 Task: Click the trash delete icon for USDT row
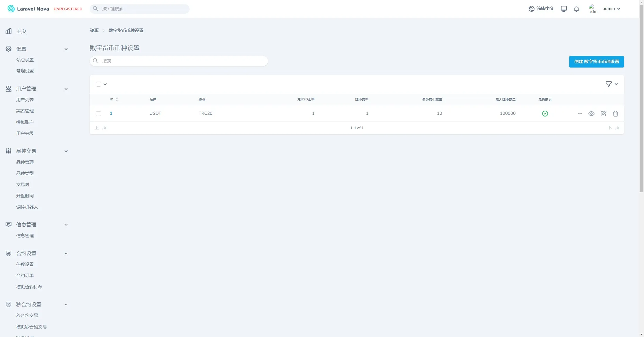pos(615,114)
